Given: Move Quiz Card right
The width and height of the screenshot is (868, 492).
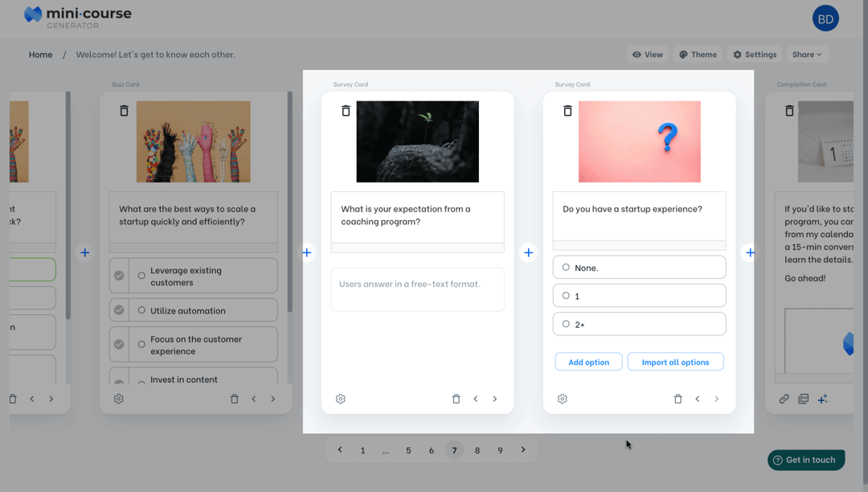Looking at the screenshot, I should pyautogui.click(x=273, y=399).
